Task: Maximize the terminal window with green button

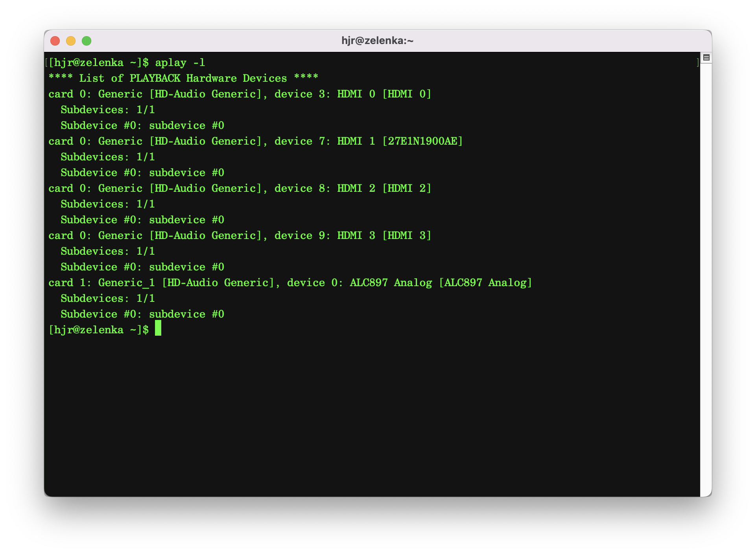Action: pos(87,40)
